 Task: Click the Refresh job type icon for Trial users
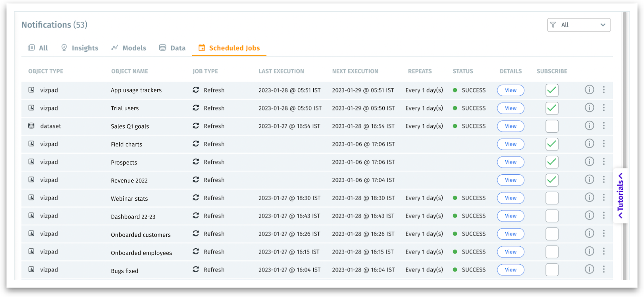196,108
